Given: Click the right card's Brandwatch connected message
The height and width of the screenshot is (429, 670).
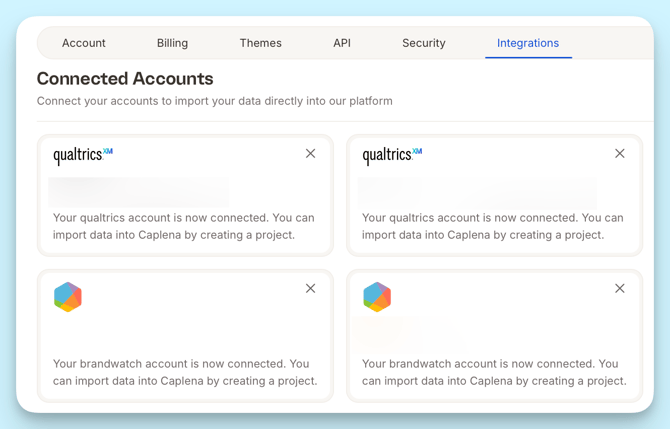Looking at the screenshot, I should pos(494,372).
